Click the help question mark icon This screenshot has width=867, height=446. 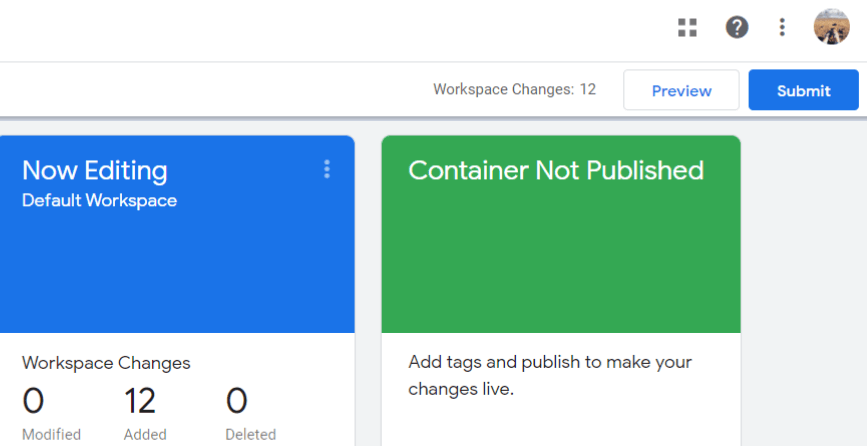[x=737, y=28]
